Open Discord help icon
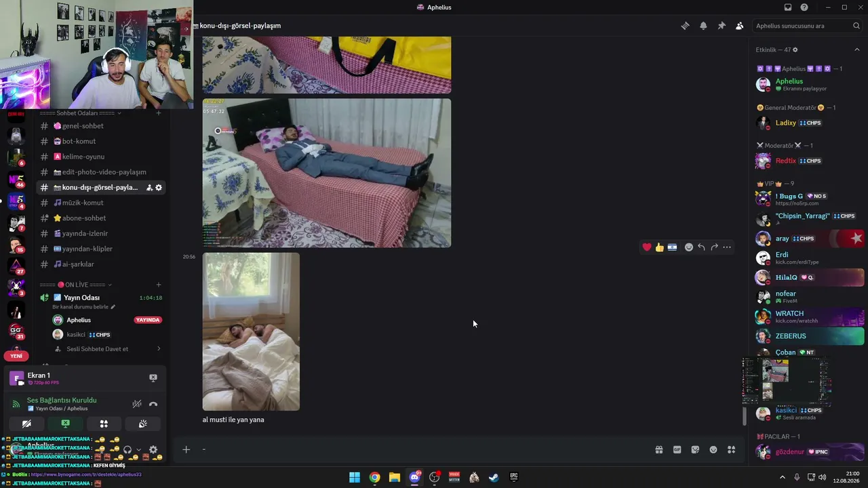Viewport: 868px width, 488px height. tap(804, 7)
